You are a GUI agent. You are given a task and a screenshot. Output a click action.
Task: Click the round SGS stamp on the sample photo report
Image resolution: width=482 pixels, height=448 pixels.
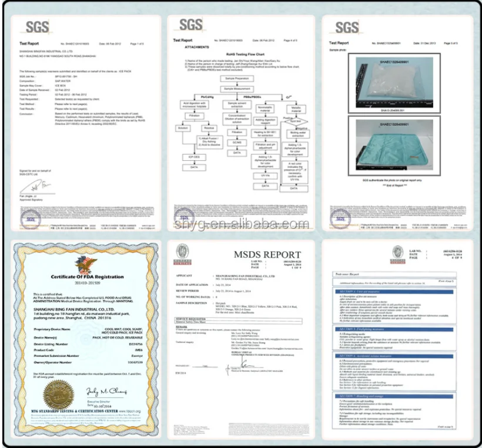pos(340,218)
